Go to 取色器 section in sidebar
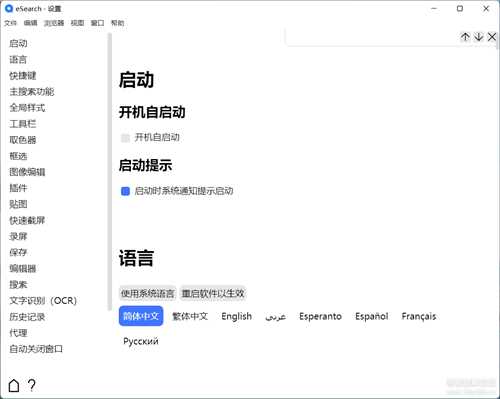Image resolution: width=500 pixels, height=399 pixels. [x=23, y=140]
